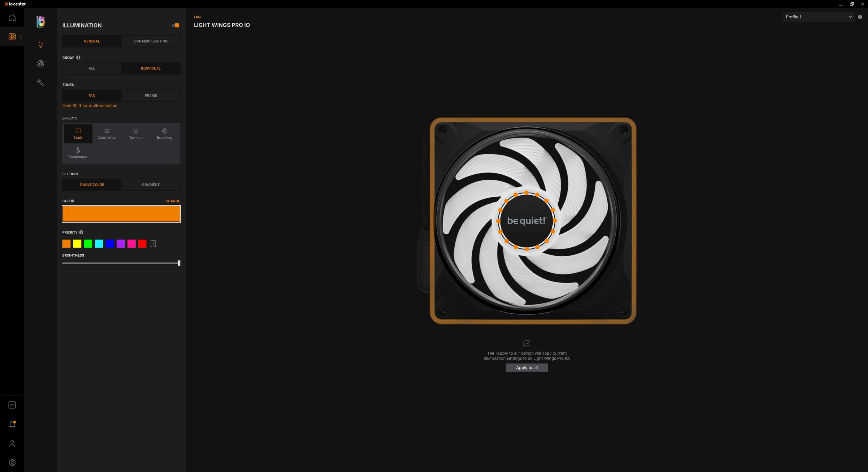Open the monitoring graph icon

pos(12,405)
